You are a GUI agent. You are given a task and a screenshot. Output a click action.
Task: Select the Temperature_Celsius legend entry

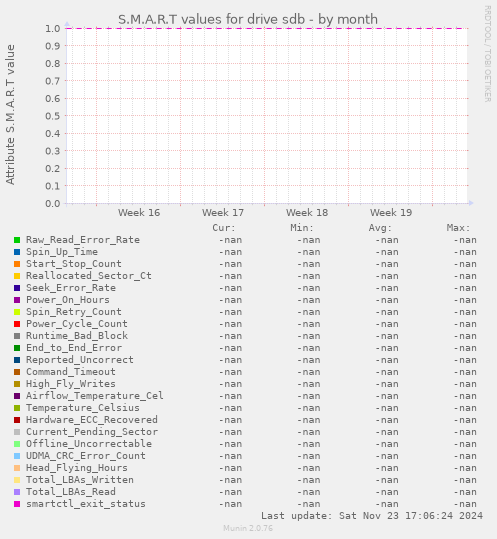[x=83, y=408]
